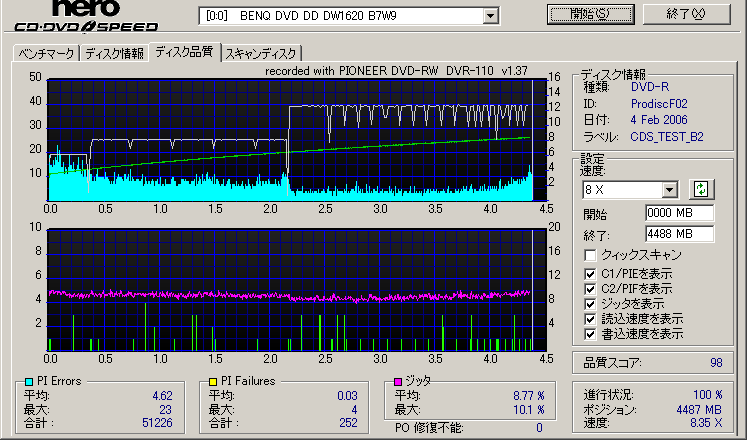Click the PI Errors 平均 value 4.62
The height and width of the screenshot is (440, 747).
click(162, 396)
